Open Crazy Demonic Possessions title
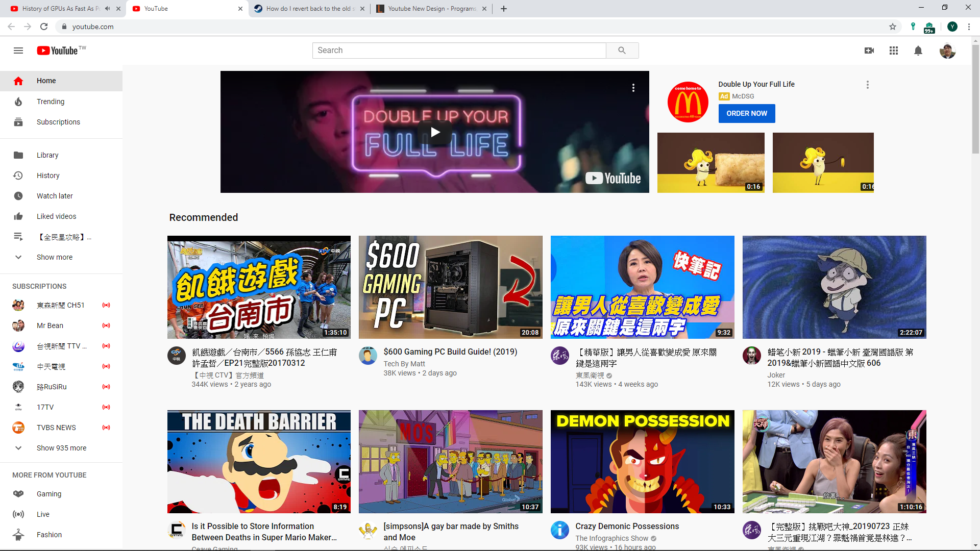 point(627,526)
